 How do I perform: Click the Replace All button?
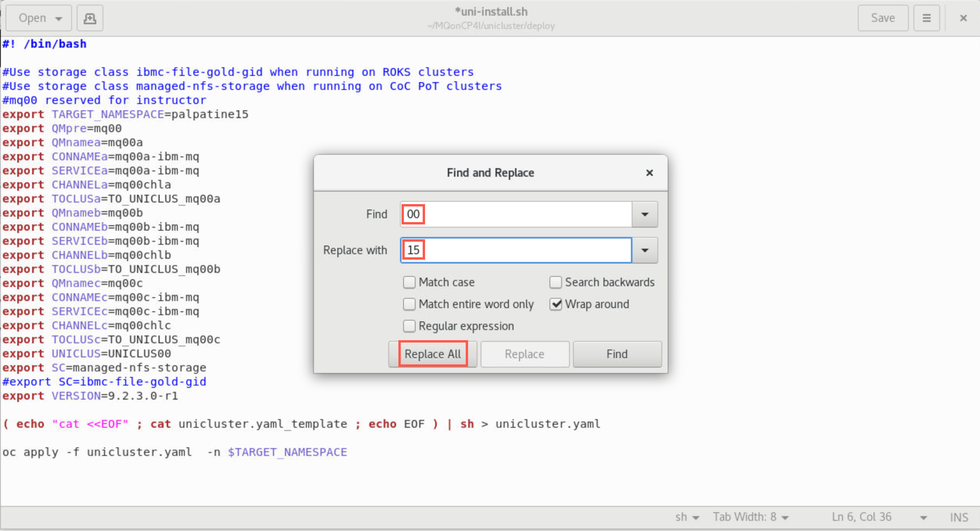[432, 354]
